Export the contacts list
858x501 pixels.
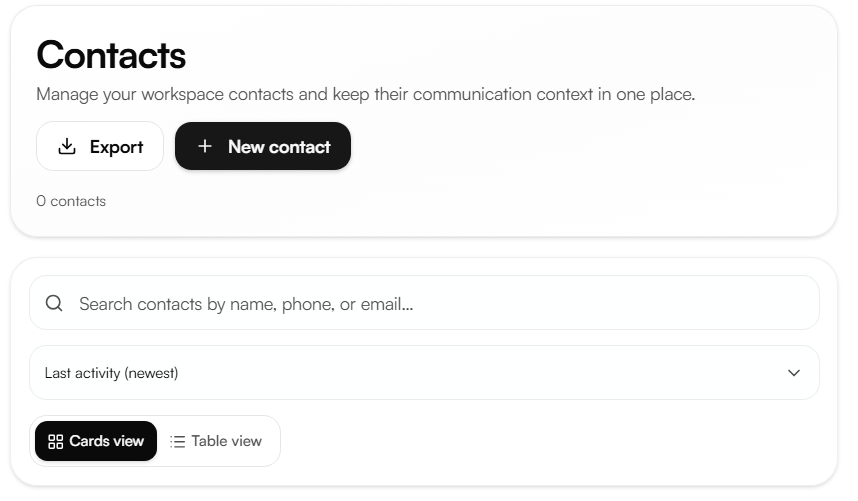coord(100,146)
